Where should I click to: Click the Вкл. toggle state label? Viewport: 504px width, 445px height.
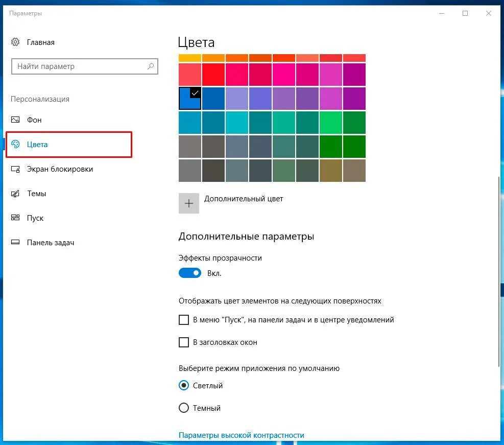tap(214, 273)
